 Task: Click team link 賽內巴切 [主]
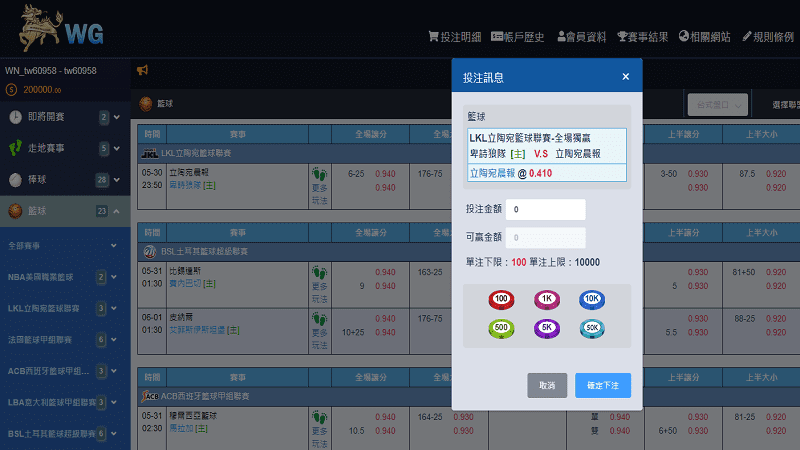pos(192,283)
